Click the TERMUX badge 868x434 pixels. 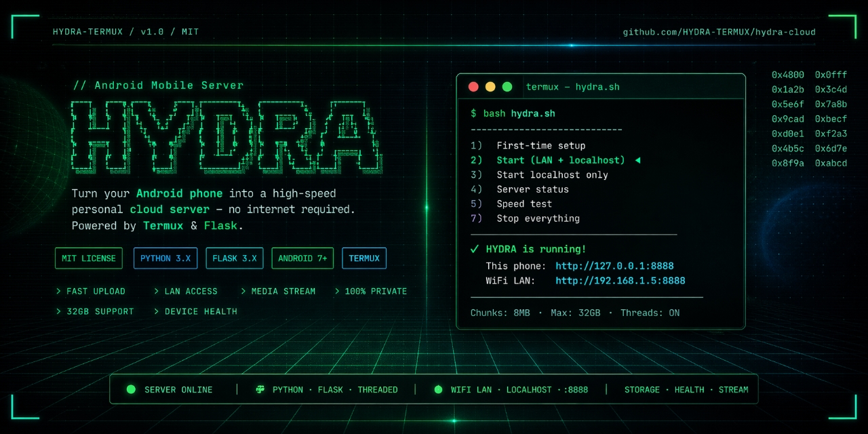[364, 258]
